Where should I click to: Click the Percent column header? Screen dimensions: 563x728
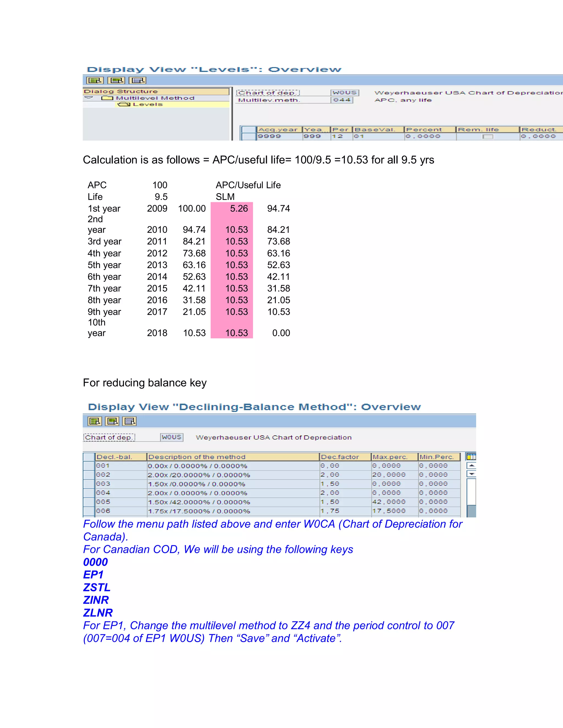430,130
